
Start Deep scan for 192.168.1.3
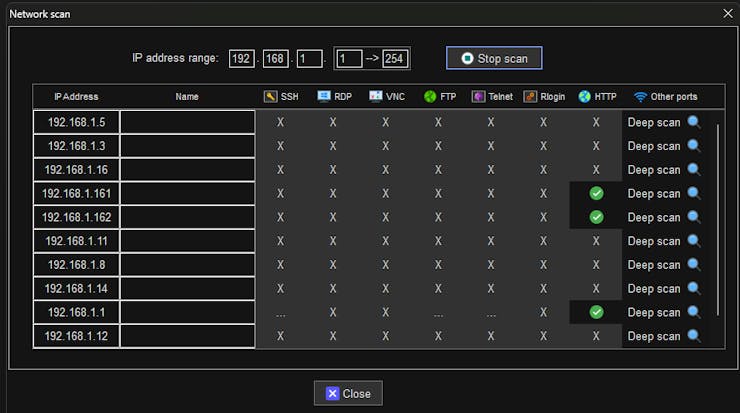point(654,146)
